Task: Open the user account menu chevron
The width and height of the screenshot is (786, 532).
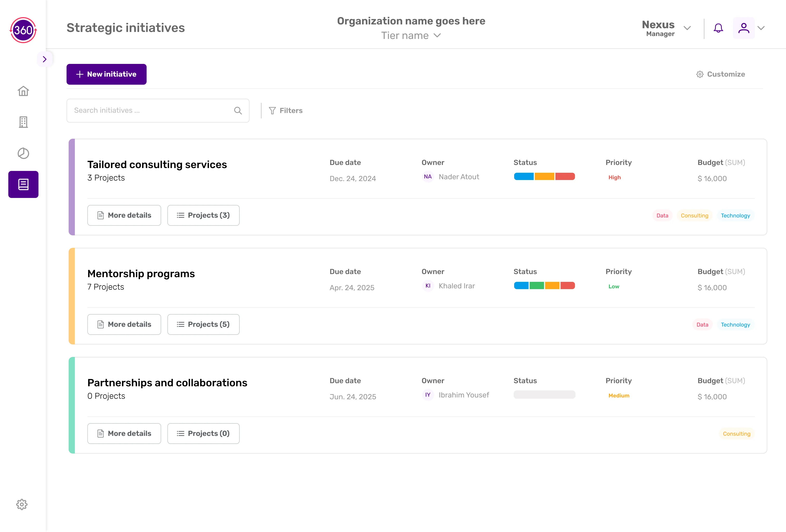Action: point(761,28)
